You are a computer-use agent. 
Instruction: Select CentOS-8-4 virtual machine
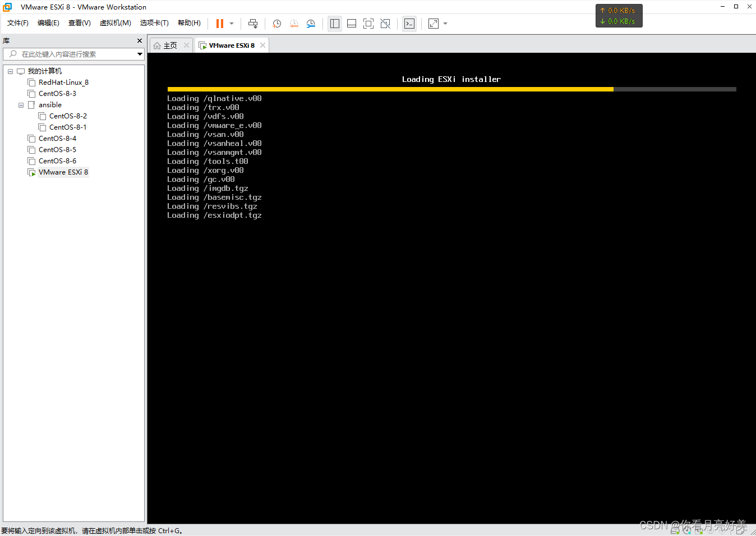tap(57, 139)
